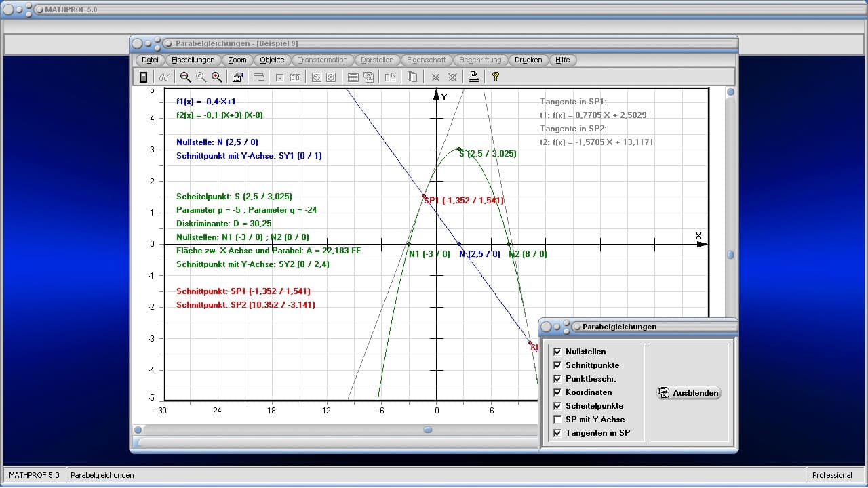The width and height of the screenshot is (868, 488).
Task: Click the first toolbar icon (black panel)
Action: 143,77
